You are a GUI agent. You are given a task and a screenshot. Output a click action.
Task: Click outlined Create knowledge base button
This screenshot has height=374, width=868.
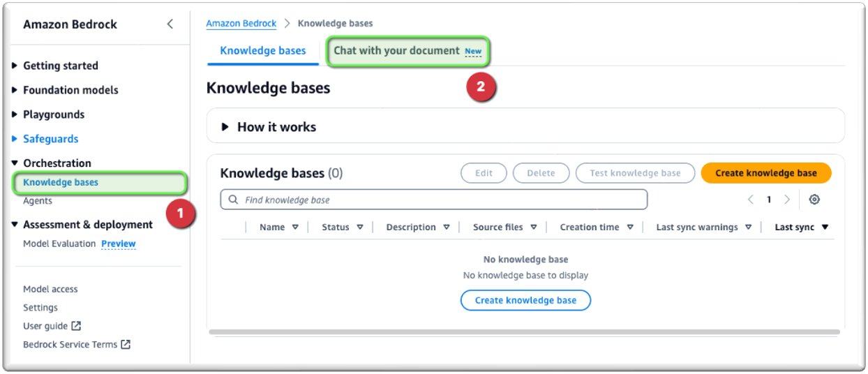pyautogui.click(x=525, y=300)
